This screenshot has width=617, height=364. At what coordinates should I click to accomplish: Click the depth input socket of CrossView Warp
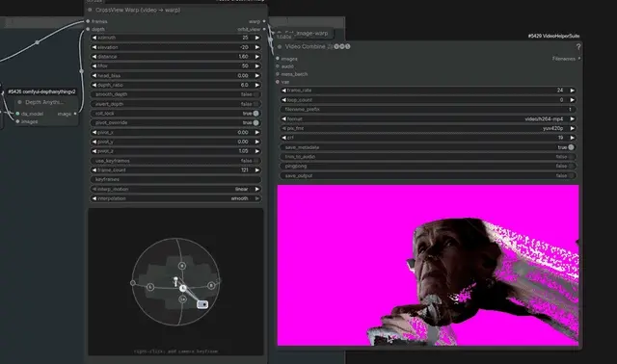click(88, 29)
